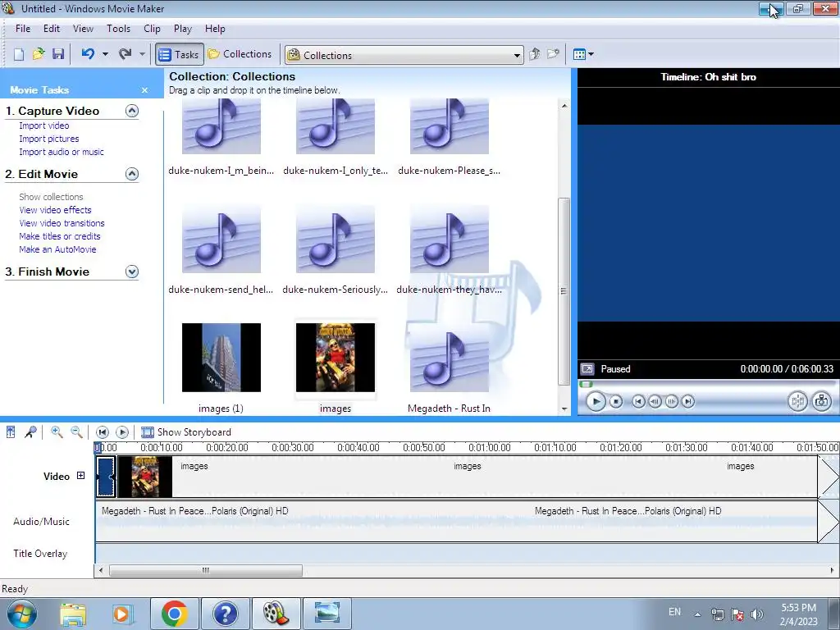Click the horizontal timeline scrollbar thumb

(x=206, y=571)
